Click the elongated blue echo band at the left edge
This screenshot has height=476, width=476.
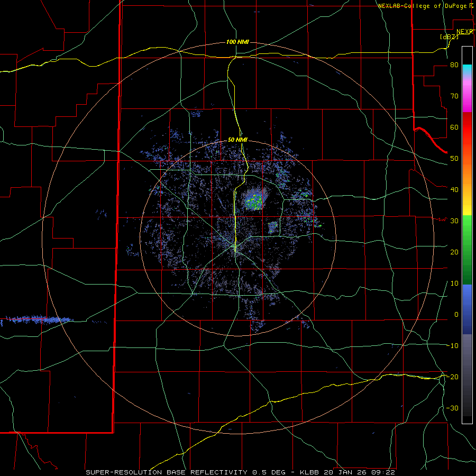pyautogui.click(x=37, y=319)
